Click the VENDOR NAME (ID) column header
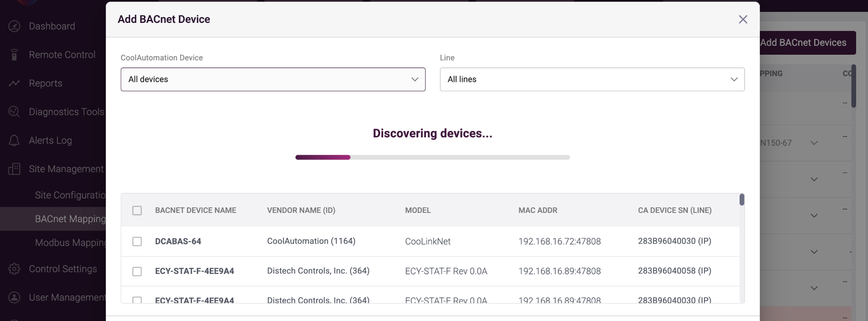 (x=301, y=210)
